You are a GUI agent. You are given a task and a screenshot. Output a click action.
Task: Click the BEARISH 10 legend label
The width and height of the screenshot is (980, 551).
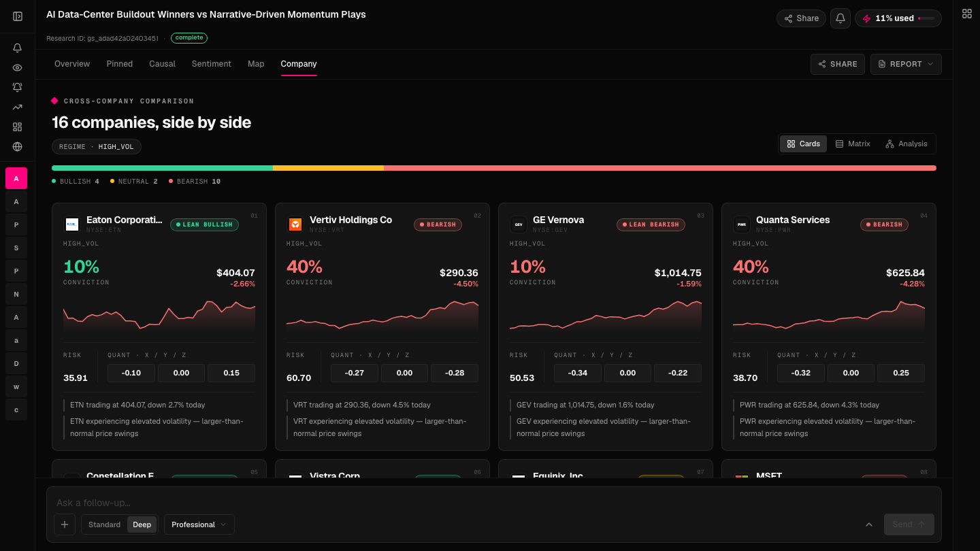[x=195, y=182]
